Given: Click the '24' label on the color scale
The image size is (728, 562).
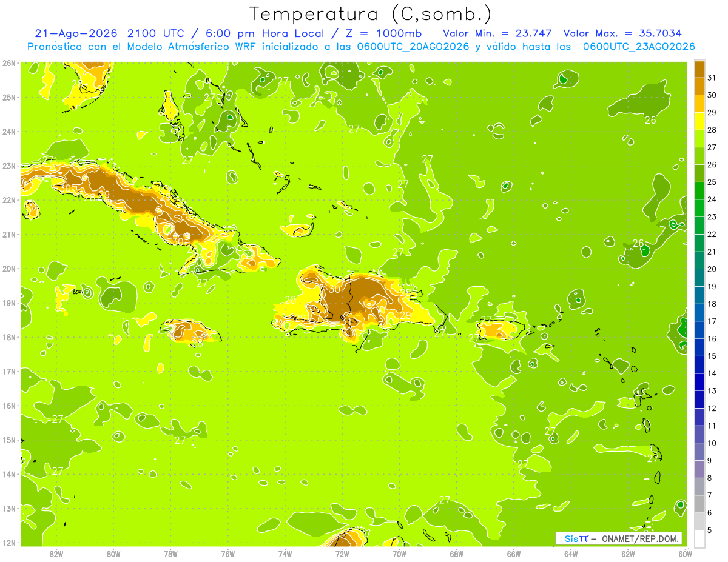Looking at the screenshot, I should (x=712, y=199).
